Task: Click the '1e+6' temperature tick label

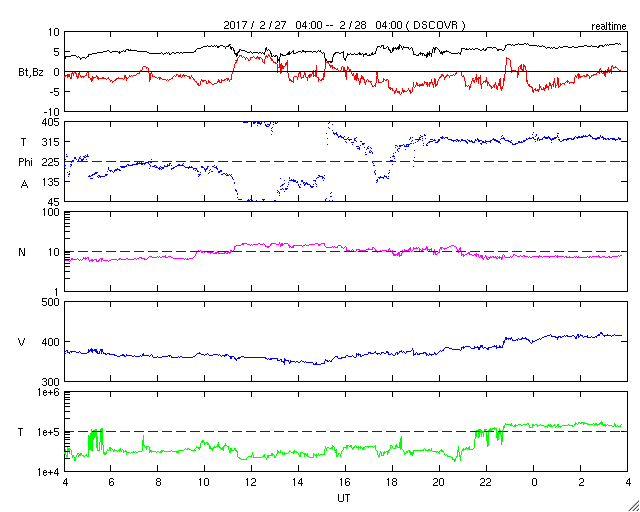Action: [x=49, y=392]
